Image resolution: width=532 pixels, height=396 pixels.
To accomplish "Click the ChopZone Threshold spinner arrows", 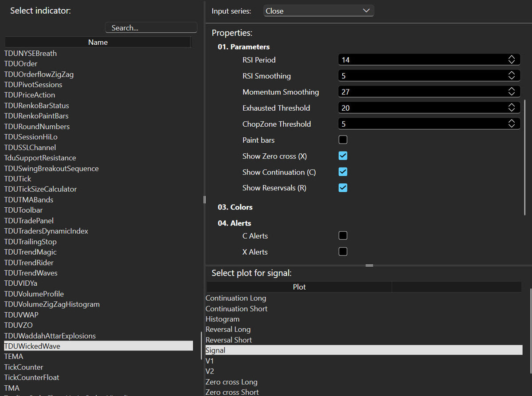I will pos(511,124).
